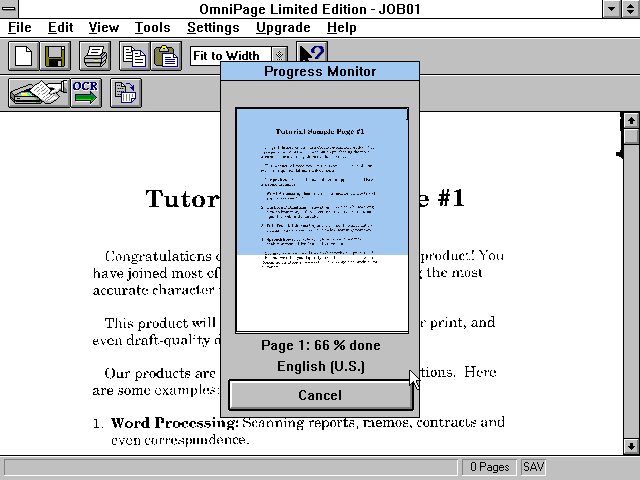Click the vertical scrollbar down arrow
The height and width of the screenshot is (480, 640).
pyautogui.click(x=631, y=446)
